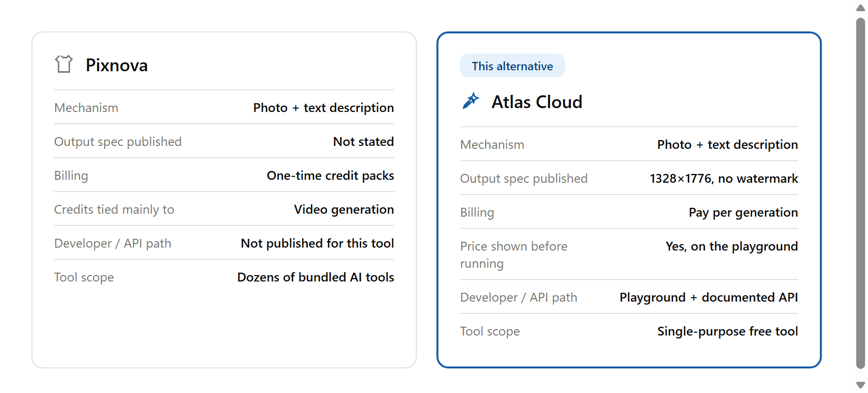Click the Pixnova shirt icon
Viewport: 868px width, 393px height.
point(64,64)
